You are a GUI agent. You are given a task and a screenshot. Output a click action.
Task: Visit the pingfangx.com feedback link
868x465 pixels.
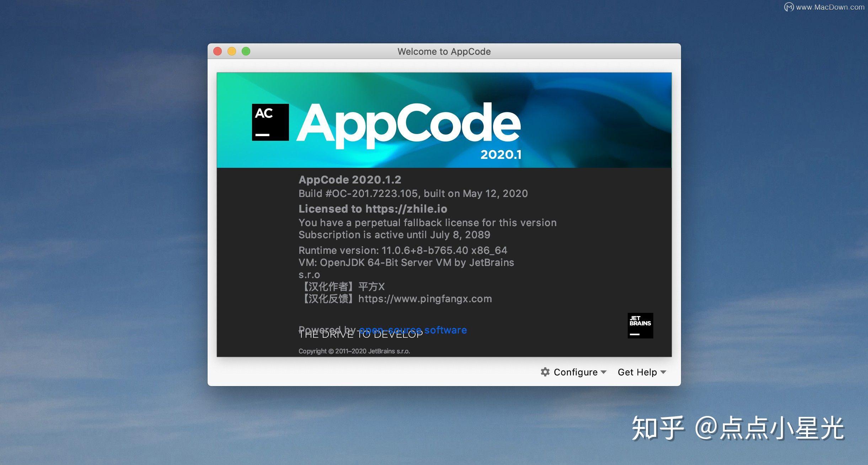point(425,299)
